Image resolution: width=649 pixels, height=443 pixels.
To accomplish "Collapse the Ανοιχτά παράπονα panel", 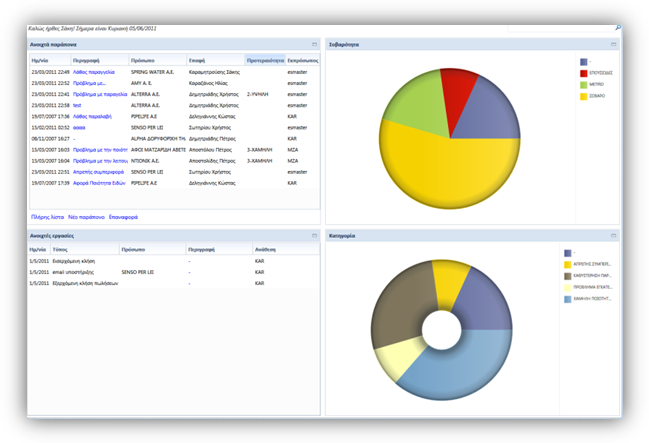I will [315, 44].
